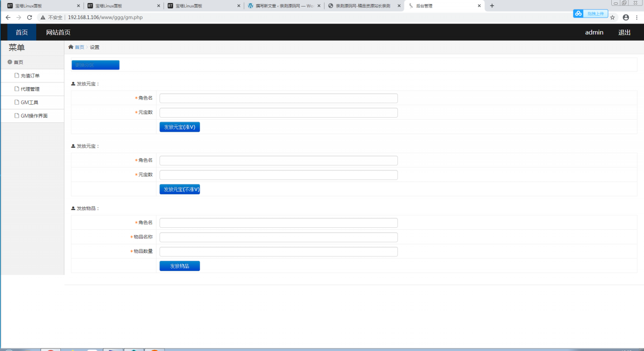Click the 不安全 security warning icon

pyautogui.click(x=43, y=17)
